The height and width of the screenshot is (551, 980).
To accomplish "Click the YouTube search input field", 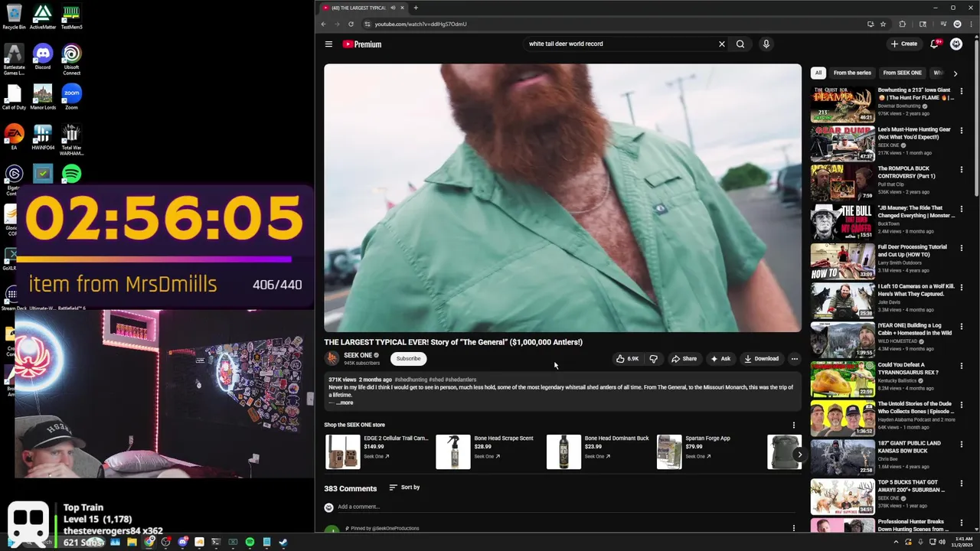I will pos(620,44).
